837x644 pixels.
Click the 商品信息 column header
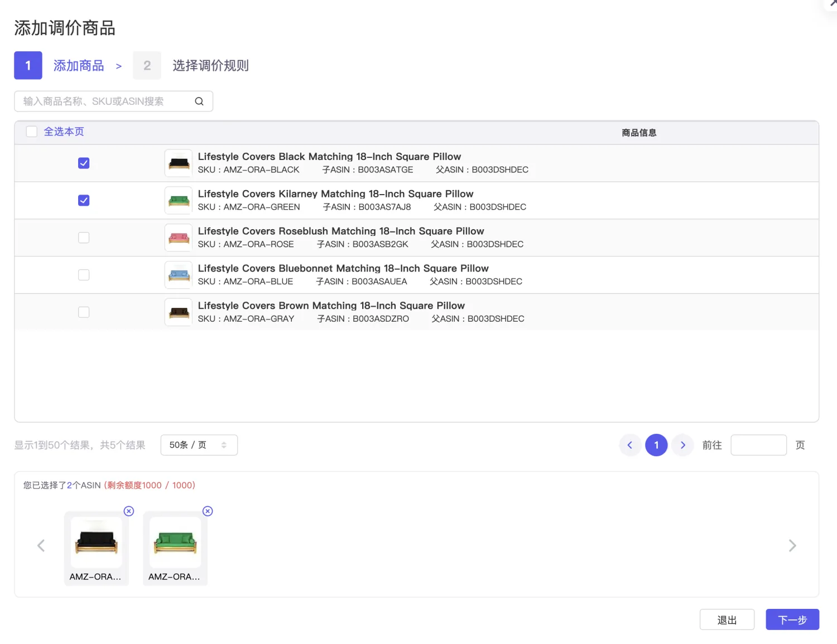click(639, 133)
